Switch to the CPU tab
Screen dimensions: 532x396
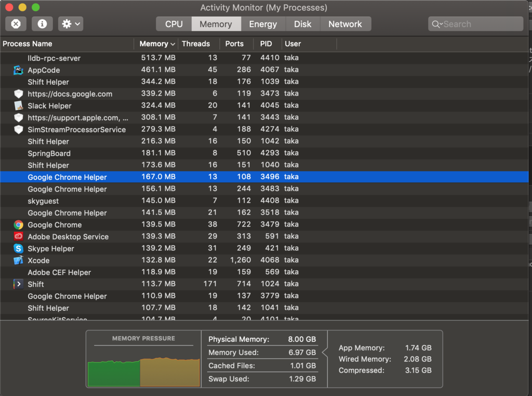pos(174,24)
